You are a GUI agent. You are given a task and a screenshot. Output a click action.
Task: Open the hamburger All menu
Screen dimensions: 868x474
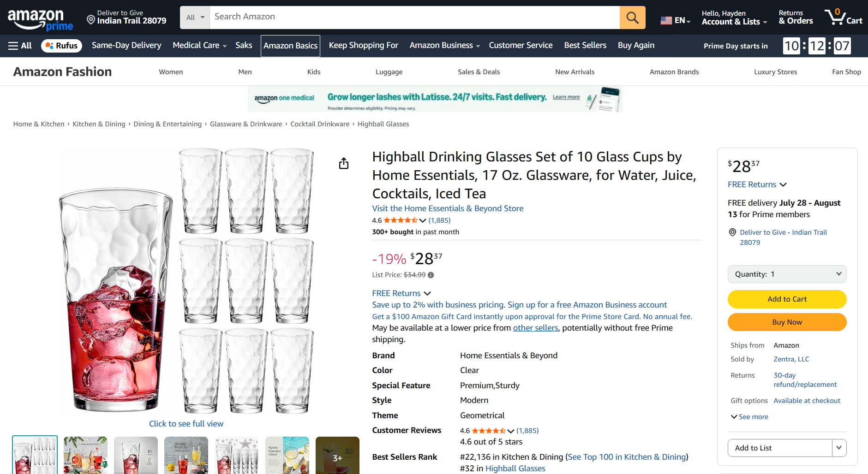(x=20, y=46)
